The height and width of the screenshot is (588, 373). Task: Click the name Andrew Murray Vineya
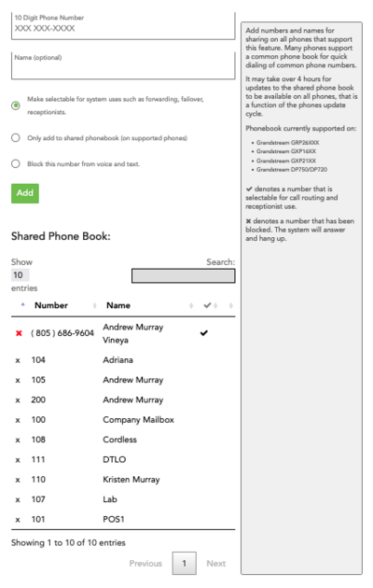pyautogui.click(x=133, y=333)
